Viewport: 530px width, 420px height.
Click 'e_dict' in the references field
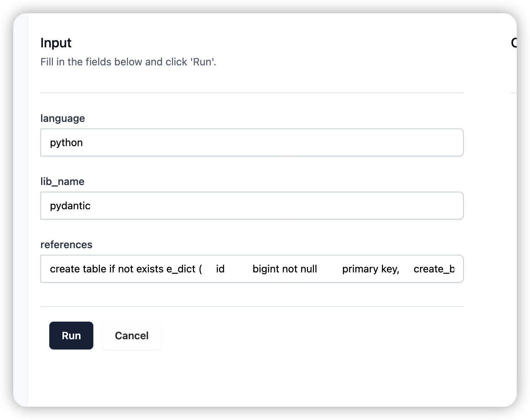tap(181, 269)
